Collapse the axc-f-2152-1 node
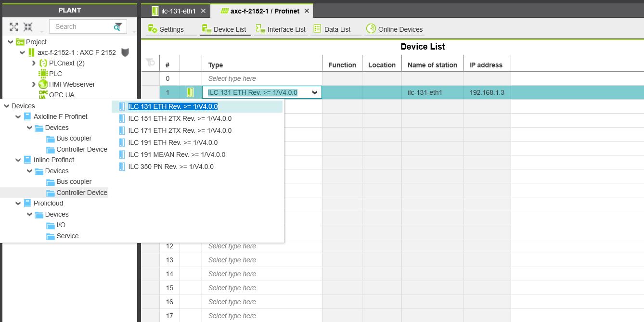Image resolution: width=644 pixels, height=322 pixels. coord(22,52)
